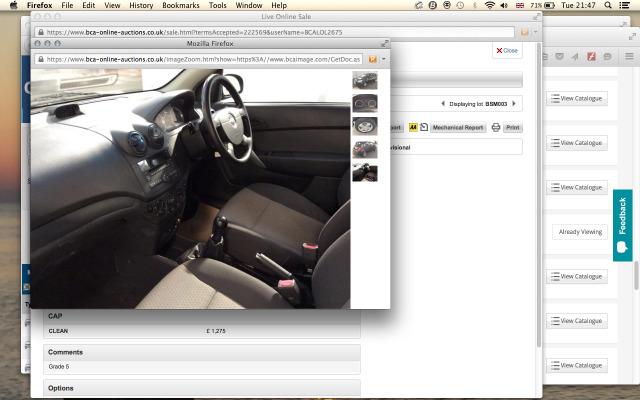Click the large car interior photo
Image resolution: width=640 pixels, height=400 pixels.
click(190, 189)
